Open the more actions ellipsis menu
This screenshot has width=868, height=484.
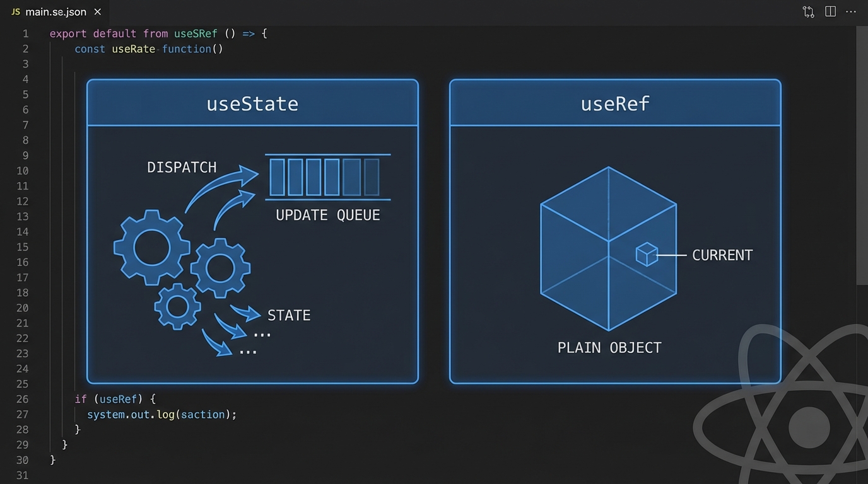click(852, 12)
